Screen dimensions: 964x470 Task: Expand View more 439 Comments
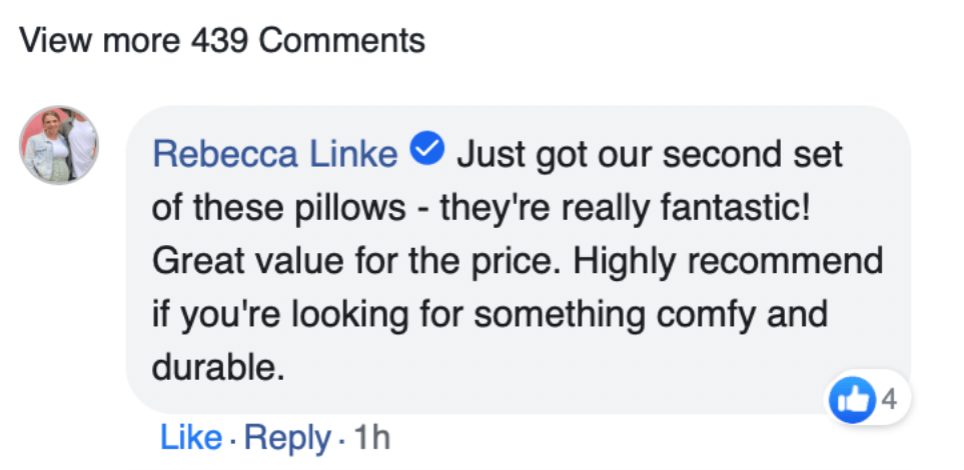click(222, 41)
